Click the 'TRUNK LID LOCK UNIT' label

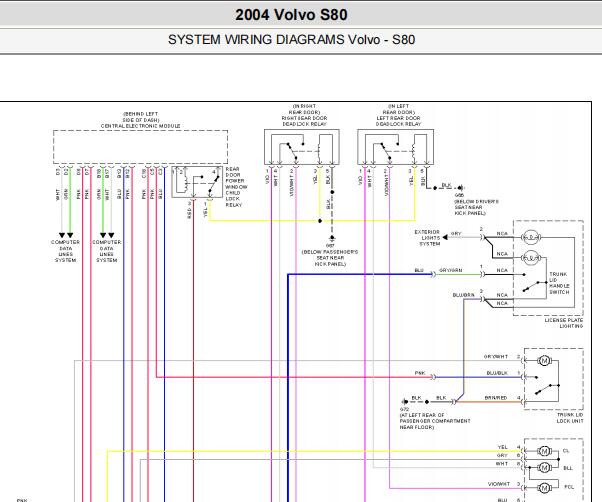570,418
